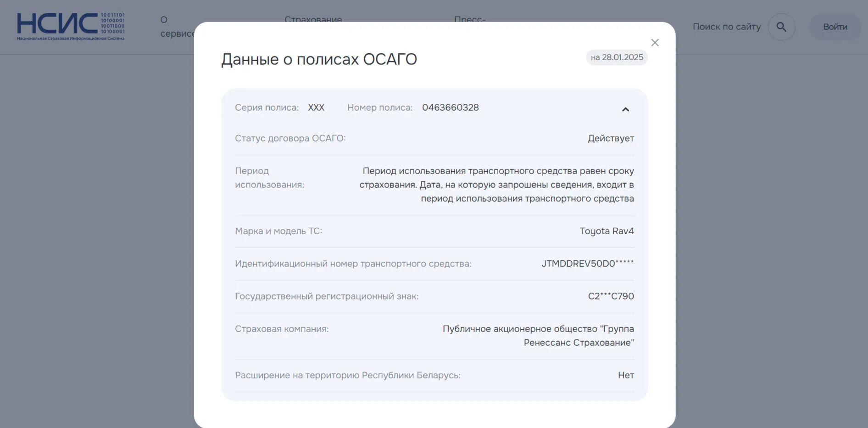Select the status value "Действует"
This screenshot has height=428, width=868.
(x=610, y=138)
